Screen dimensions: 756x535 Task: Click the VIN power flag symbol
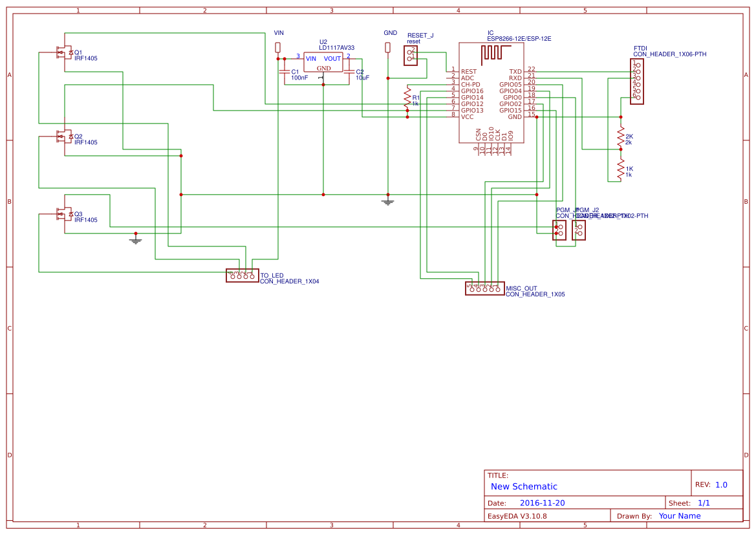tap(278, 45)
